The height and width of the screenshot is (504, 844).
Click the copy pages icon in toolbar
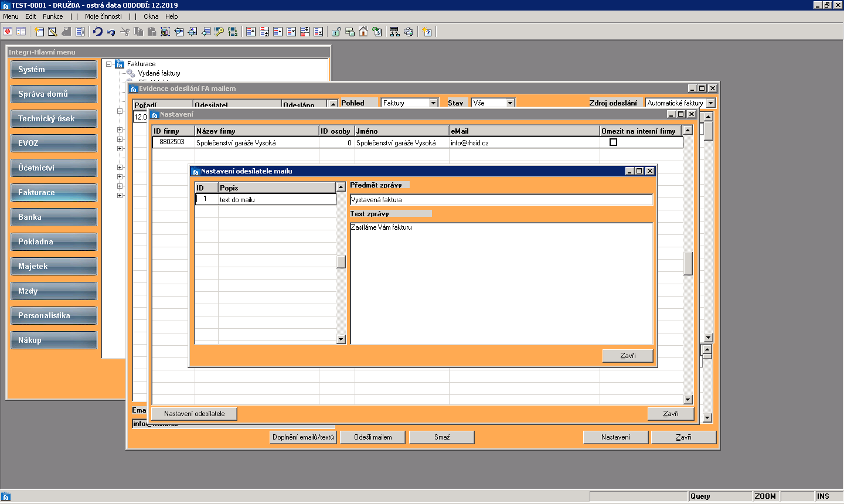[138, 32]
